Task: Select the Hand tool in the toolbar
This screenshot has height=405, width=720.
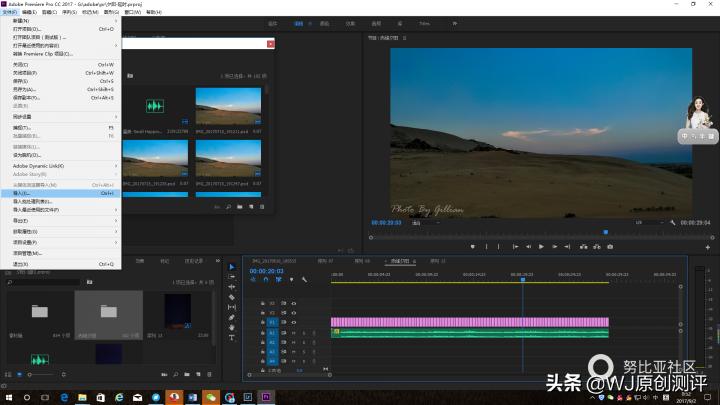Action: [x=232, y=328]
